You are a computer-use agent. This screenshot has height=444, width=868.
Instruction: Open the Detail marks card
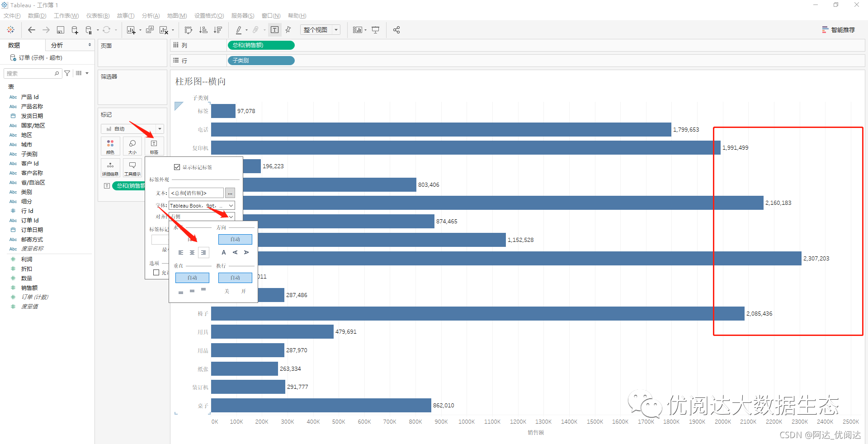coord(110,168)
